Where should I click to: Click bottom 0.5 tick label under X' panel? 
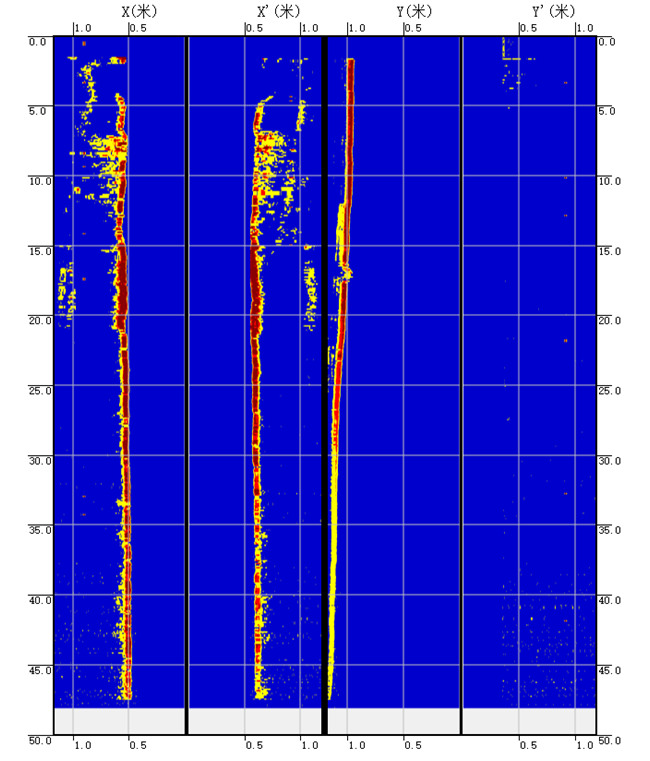tap(254, 745)
